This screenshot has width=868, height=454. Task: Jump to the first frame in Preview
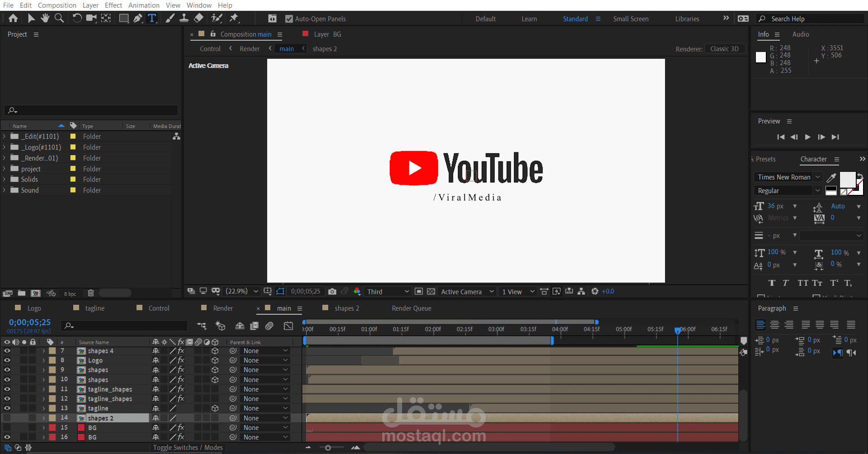tap(781, 137)
